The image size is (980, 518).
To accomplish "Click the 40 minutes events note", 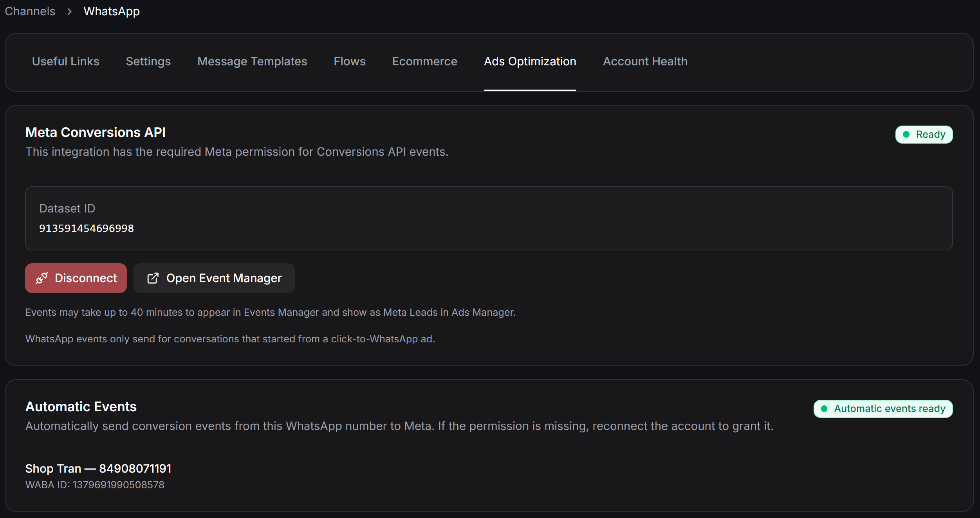I will [271, 313].
